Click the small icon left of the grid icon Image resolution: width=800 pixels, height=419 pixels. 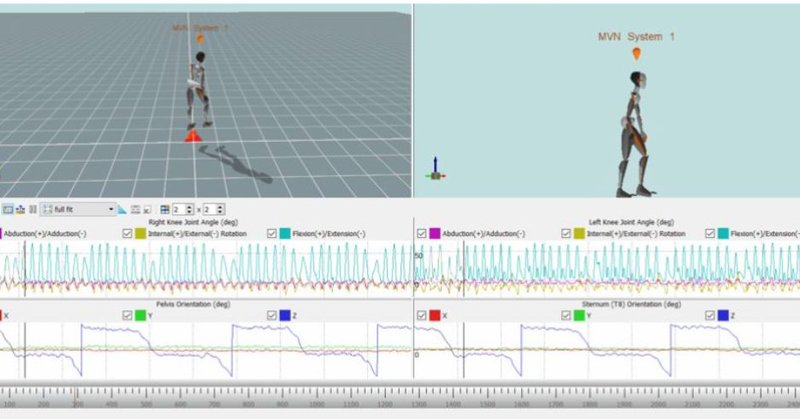[147, 209]
